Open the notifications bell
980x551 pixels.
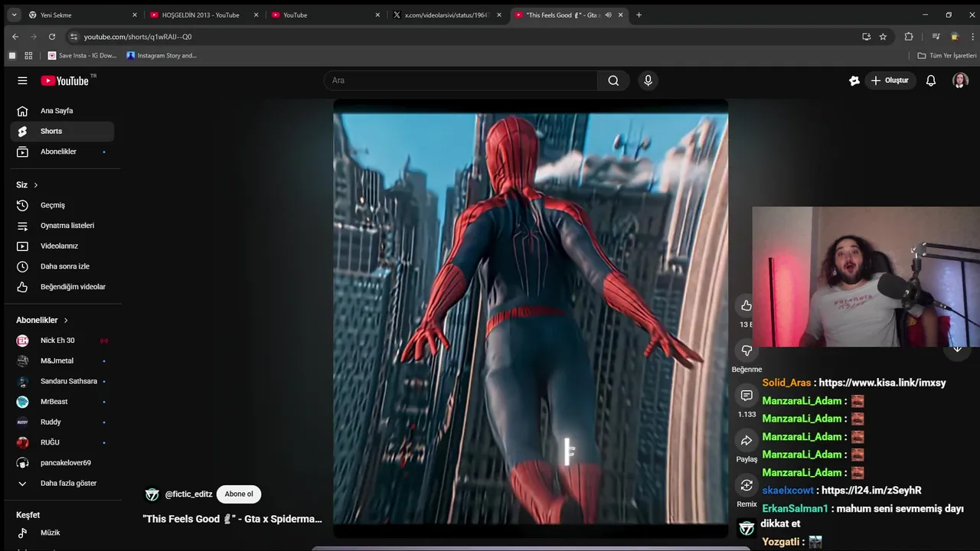[x=931, y=80]
